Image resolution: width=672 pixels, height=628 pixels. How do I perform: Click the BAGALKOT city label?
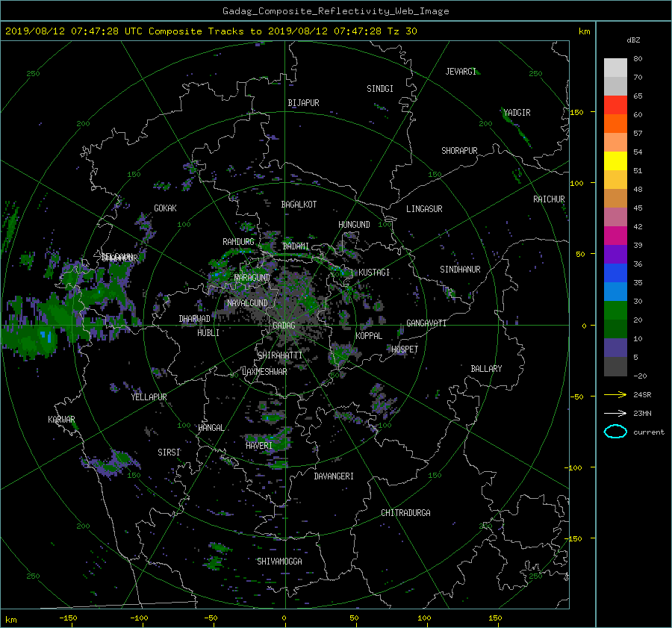pyautogui.click(x=299, y=205)
